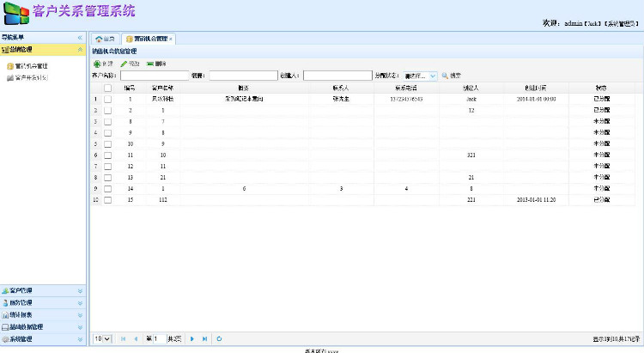Click the magnifier search (搜索) icon
Screen dimensions: 644x353
pyautogui.click(x=445, y=76)
